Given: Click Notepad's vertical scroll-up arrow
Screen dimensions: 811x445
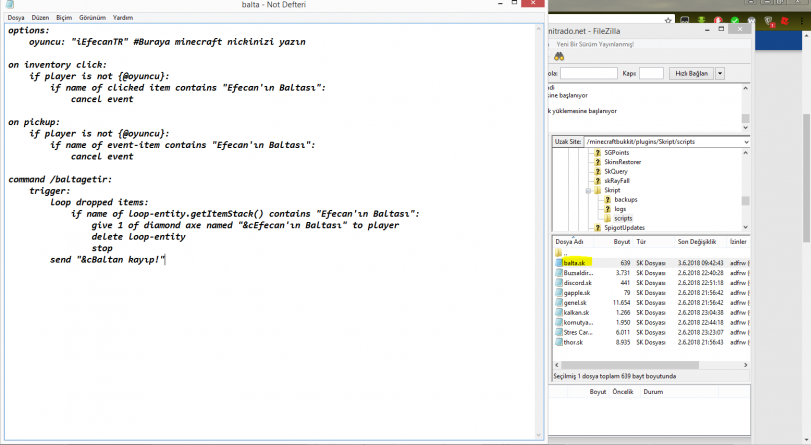Looking at the screenshot, I should coord(538,29).
